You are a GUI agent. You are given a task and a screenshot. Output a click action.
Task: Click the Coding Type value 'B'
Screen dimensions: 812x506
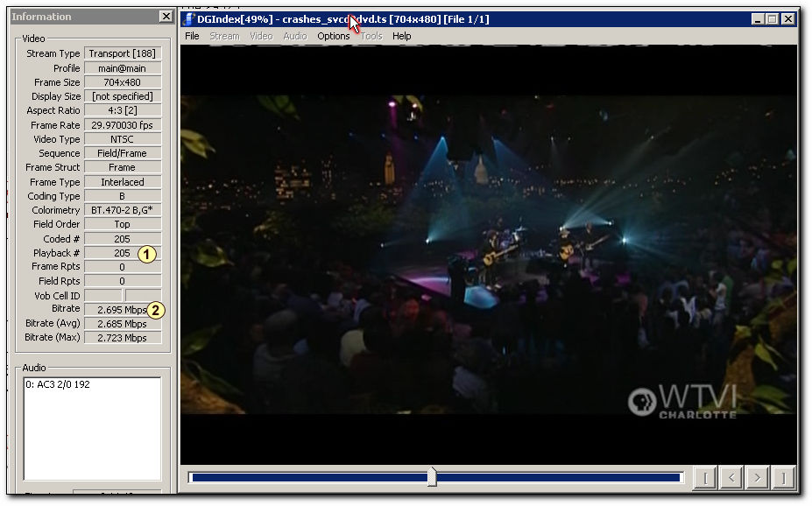click(x=123, y=196)
